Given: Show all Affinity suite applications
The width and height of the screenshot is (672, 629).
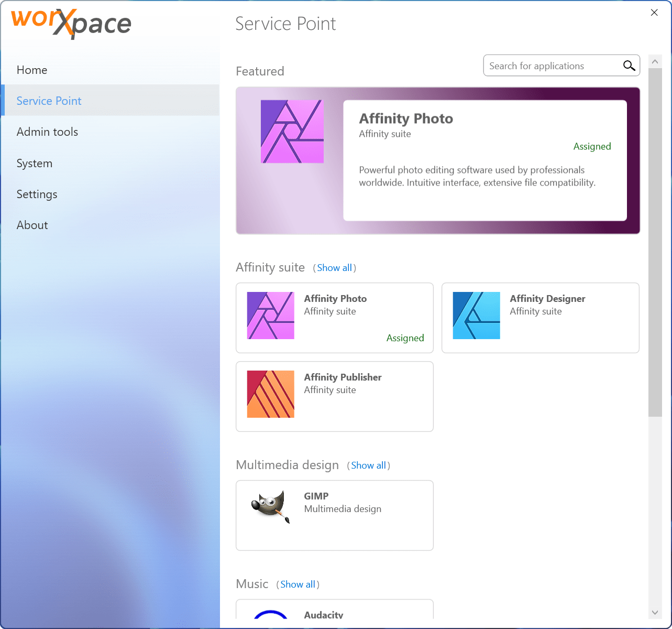Looking at the screenshot, I should (335, 268).
